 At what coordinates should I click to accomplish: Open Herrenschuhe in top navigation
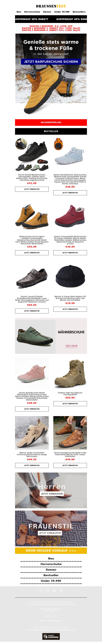click(x=32, y=12)
